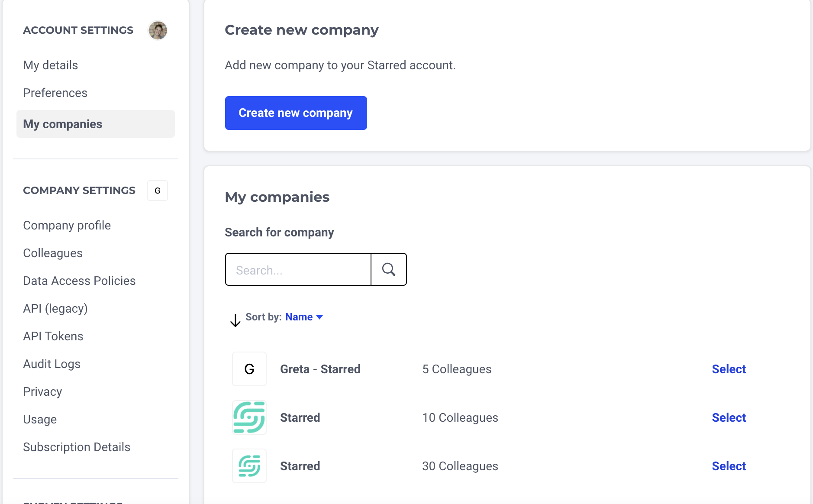Click the user avatar in Account Settings
The height and width of the screenshot is (504, 813).
click(158, 30)
